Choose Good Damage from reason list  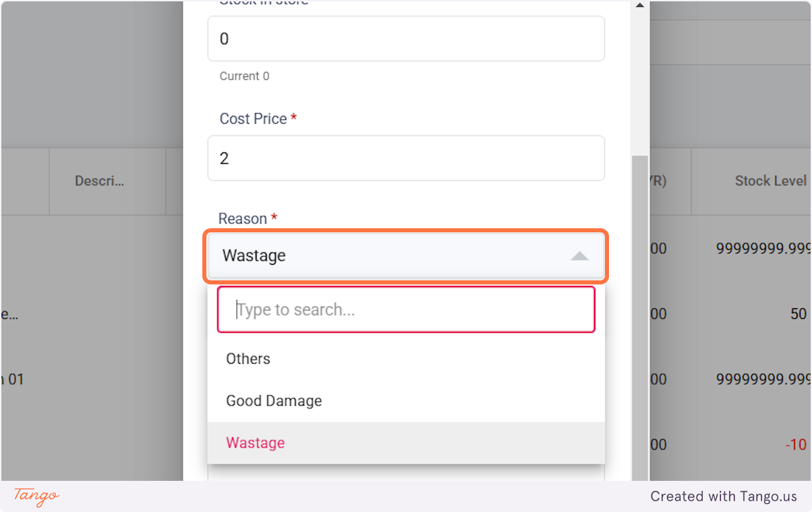coord(274,401)
